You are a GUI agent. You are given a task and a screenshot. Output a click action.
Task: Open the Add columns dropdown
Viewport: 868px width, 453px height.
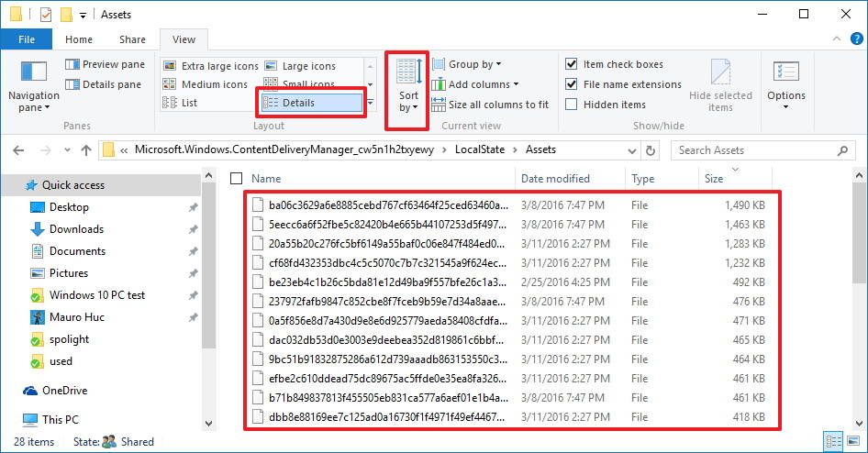[x=475, y=84]
